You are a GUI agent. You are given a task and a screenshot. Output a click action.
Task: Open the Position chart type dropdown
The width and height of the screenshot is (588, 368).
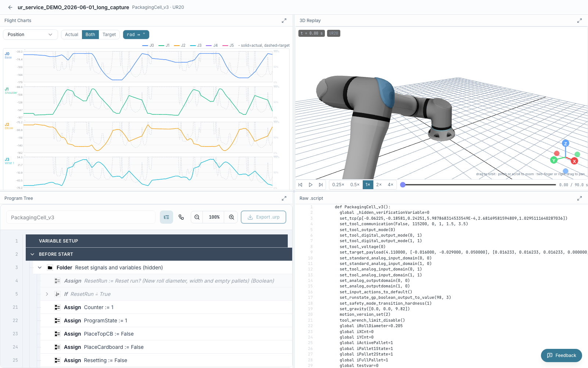[31, 35]
